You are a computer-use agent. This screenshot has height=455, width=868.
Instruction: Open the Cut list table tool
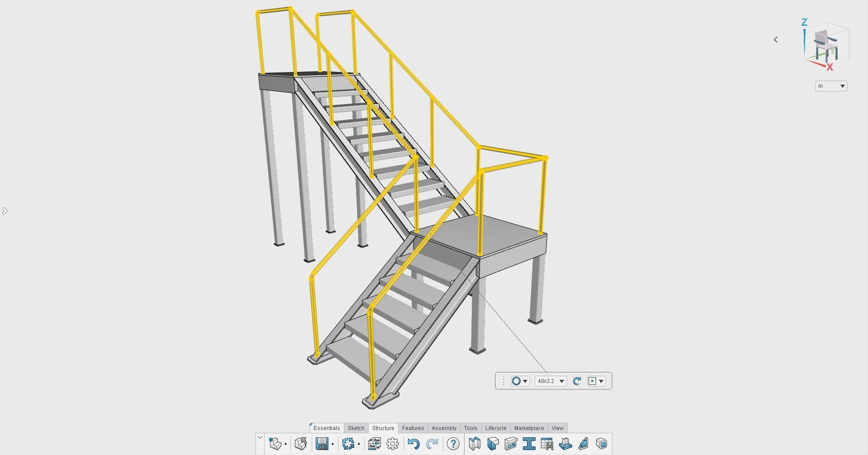pos(547,444)
